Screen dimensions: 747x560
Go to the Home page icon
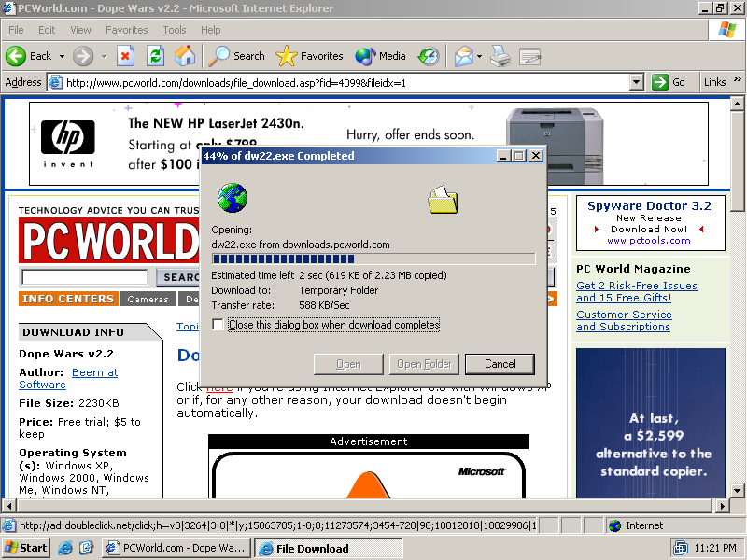tap(185, 56)
